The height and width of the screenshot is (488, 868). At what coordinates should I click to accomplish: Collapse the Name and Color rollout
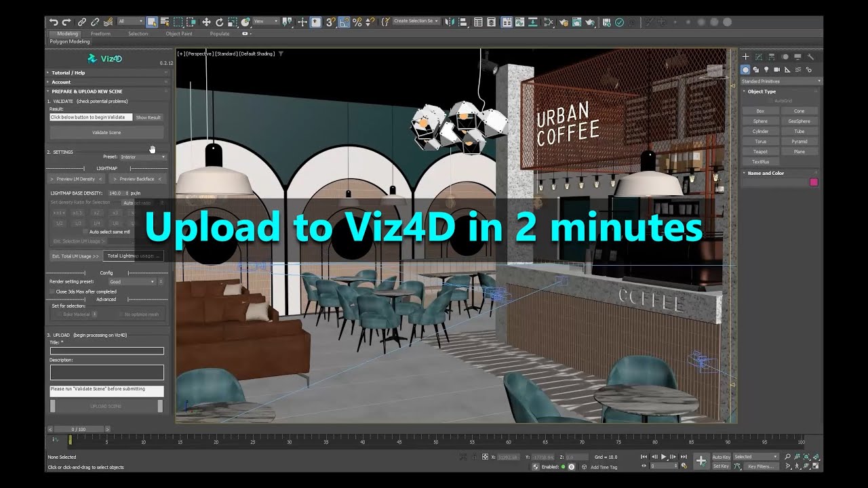781,174
